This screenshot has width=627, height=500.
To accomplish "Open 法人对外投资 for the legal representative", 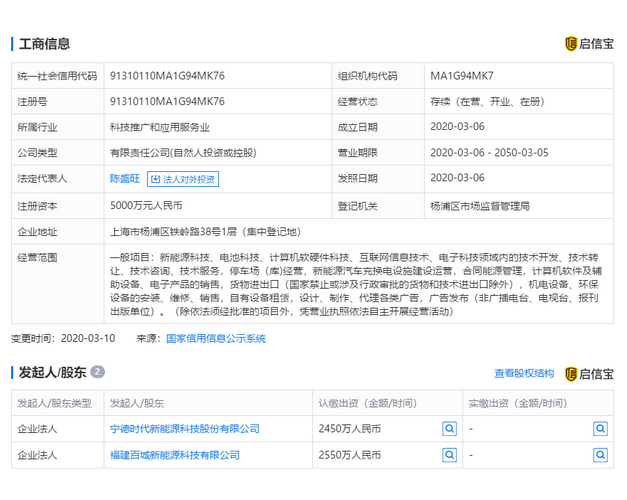I will tap(182, 179).
